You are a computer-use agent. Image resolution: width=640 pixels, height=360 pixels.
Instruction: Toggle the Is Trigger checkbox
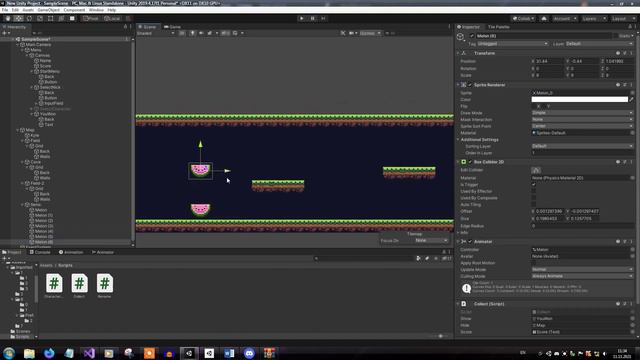pos(534,185)
